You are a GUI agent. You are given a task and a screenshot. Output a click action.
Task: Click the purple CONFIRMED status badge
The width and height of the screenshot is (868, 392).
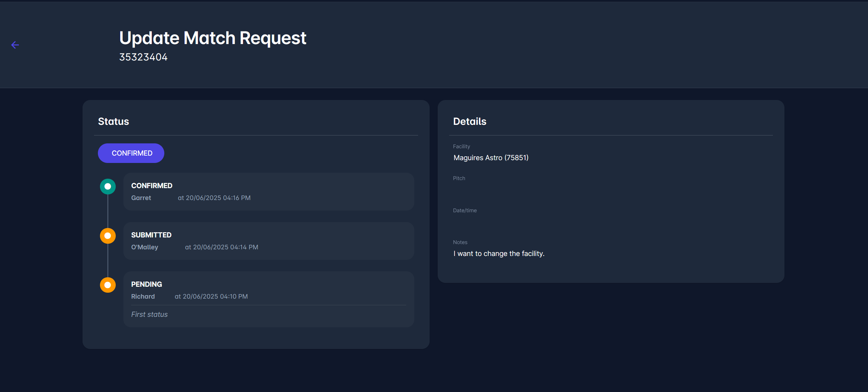coord(131,153)
